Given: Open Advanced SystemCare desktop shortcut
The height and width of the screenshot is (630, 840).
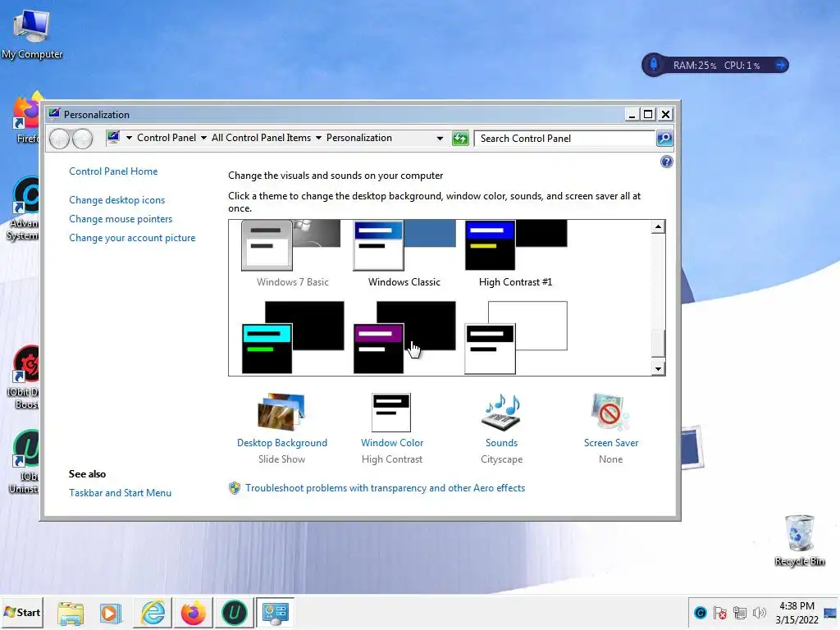Looking at the screenshot, I should [x=24, y=209].
